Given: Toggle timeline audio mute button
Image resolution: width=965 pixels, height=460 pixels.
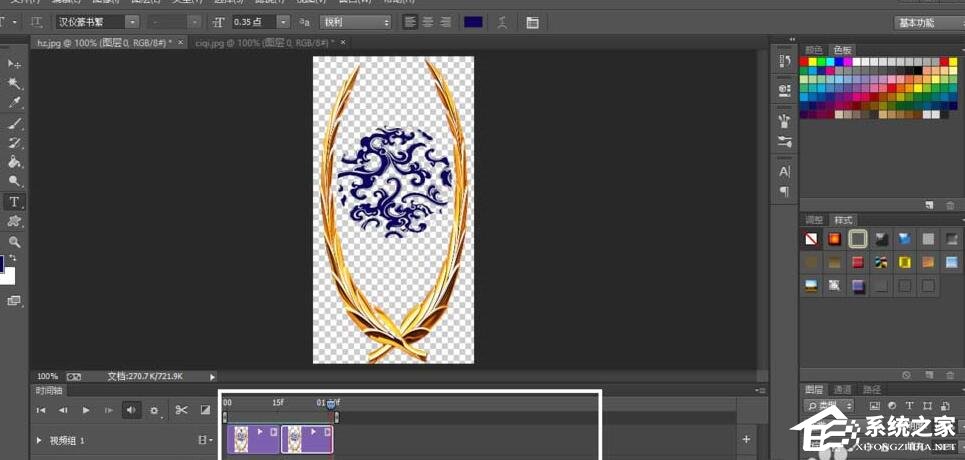Looking at the screenshot, I should pos(131,410).
